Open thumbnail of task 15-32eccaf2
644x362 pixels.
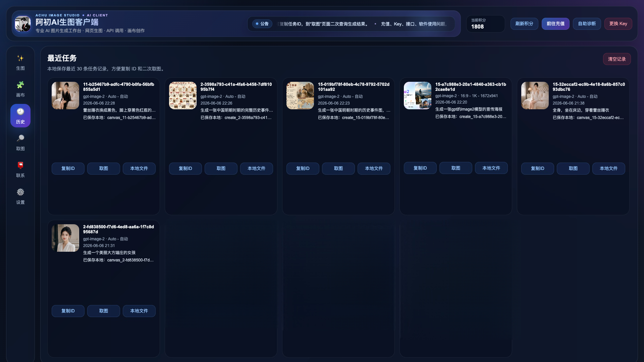click(535, 96)
